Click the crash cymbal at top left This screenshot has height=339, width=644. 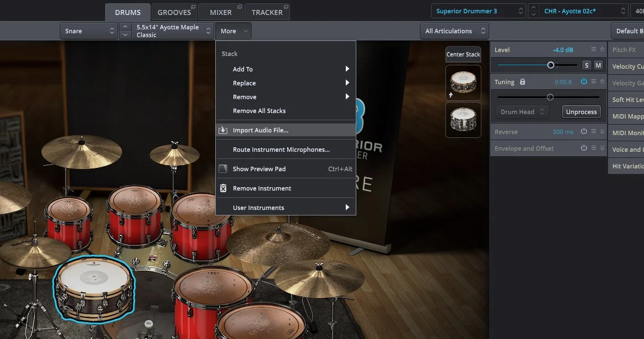(x=81, y=151)
